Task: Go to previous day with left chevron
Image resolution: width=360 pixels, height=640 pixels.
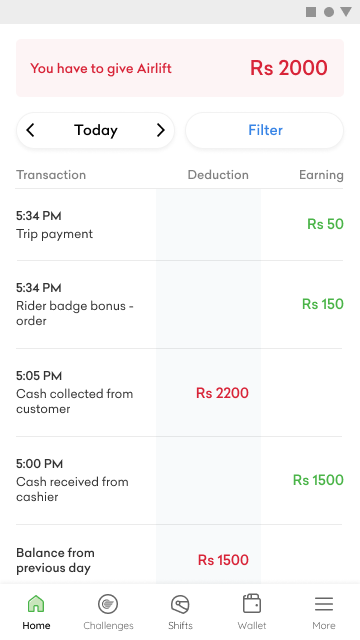Action: (30, 130)
